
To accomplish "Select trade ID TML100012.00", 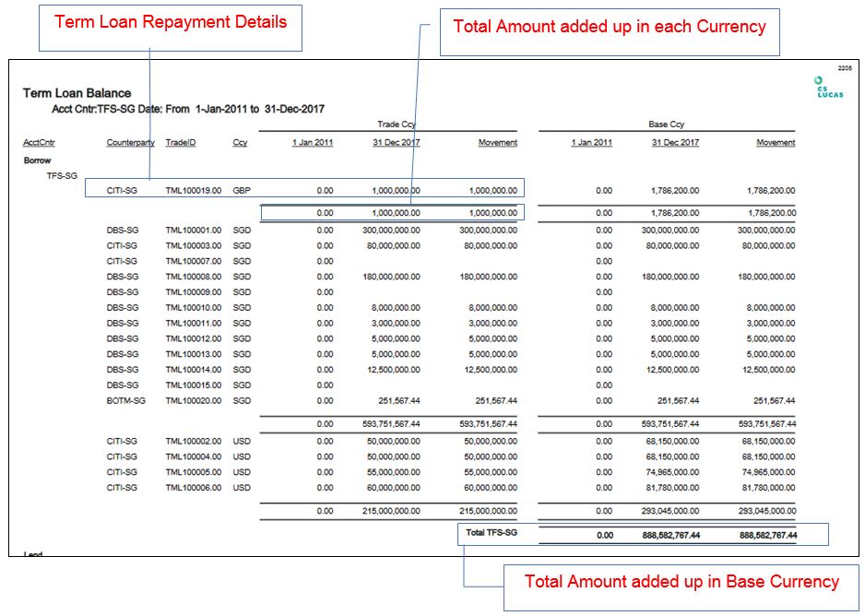I will pos(193,338).
